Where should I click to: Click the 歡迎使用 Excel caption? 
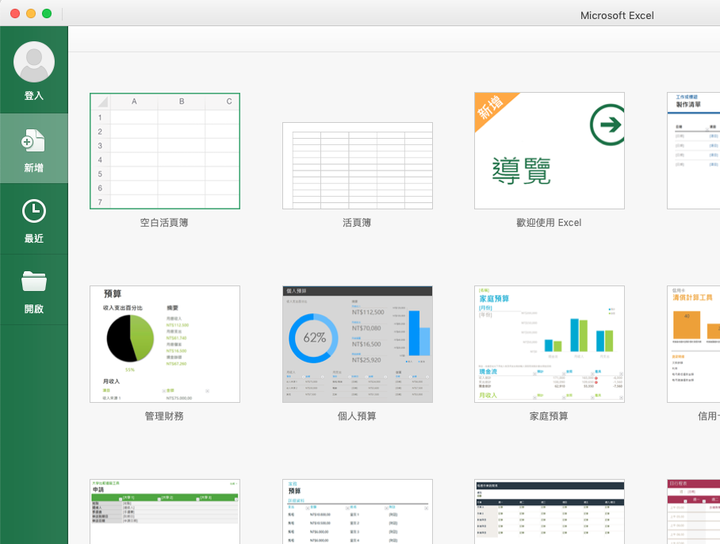point(549,223)
